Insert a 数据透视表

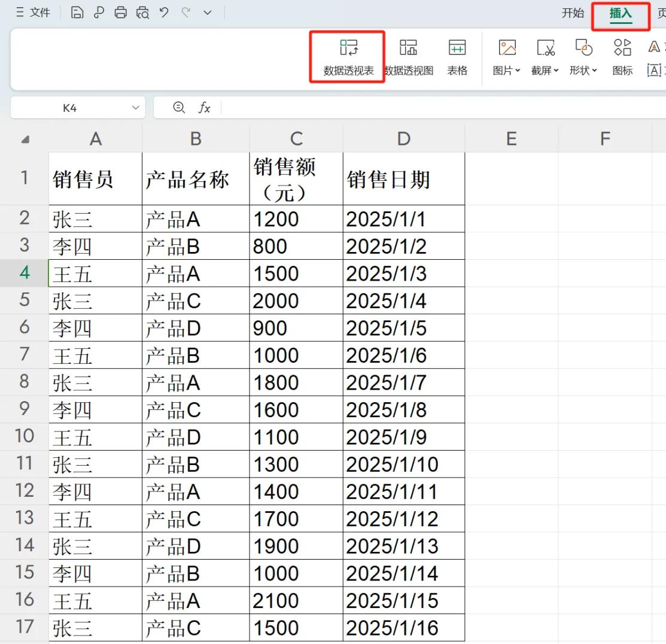348,58
